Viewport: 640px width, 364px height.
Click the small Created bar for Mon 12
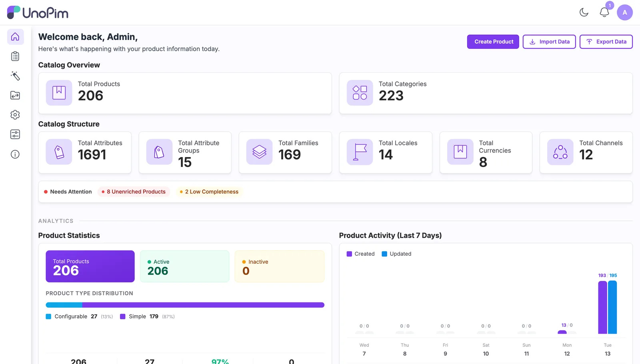[x=562, y=332]
